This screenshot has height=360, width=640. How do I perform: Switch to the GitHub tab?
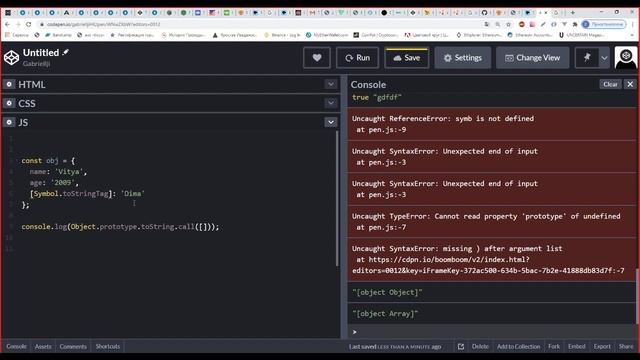tap(484, 13)
